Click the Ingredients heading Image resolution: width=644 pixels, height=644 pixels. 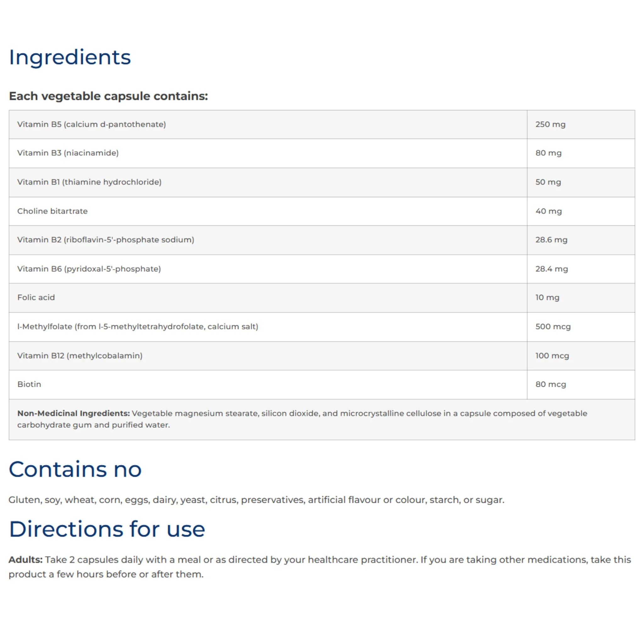click(x=70, y=58)
